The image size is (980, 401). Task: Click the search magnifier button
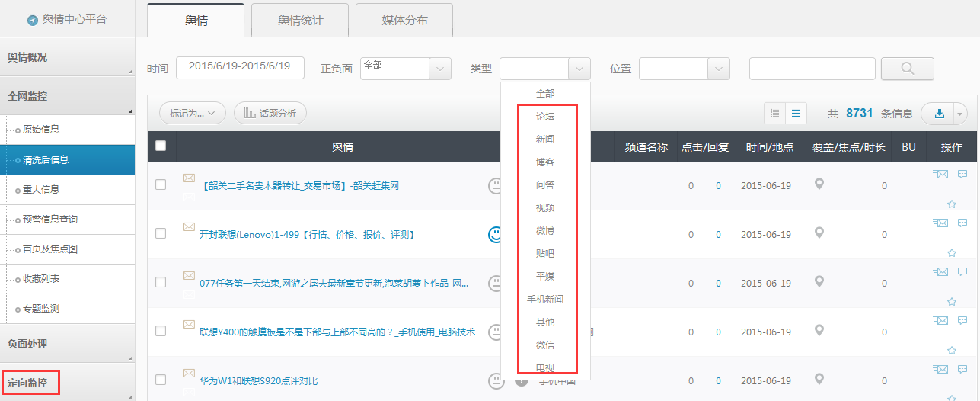[907, 68]
